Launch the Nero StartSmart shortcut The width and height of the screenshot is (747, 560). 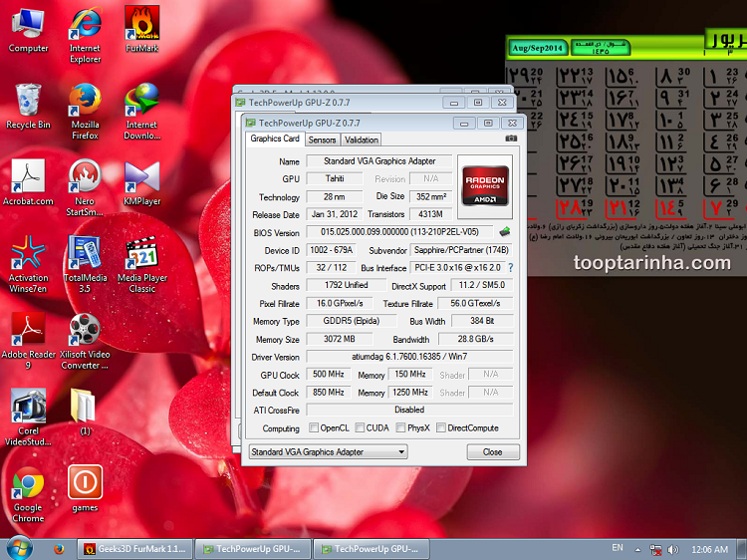[85, 187]
